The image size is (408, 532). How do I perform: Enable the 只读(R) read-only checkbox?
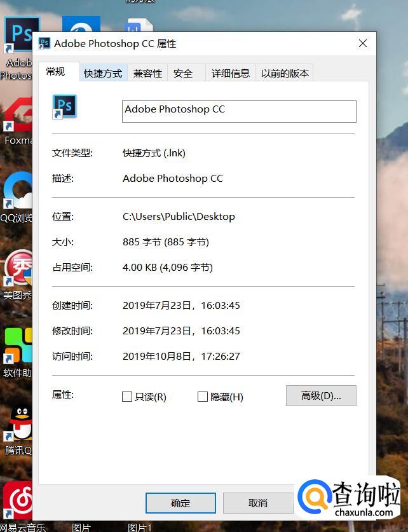coord(127,397)
